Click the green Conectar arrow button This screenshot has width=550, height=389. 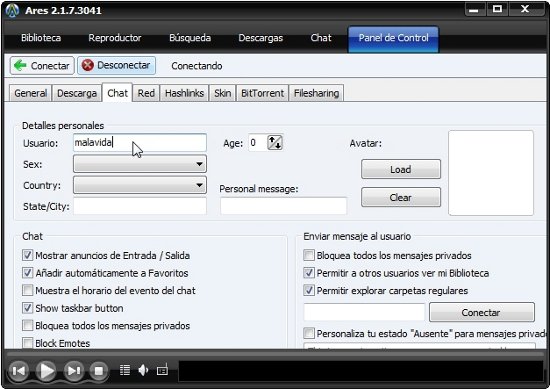click(42, 66)
